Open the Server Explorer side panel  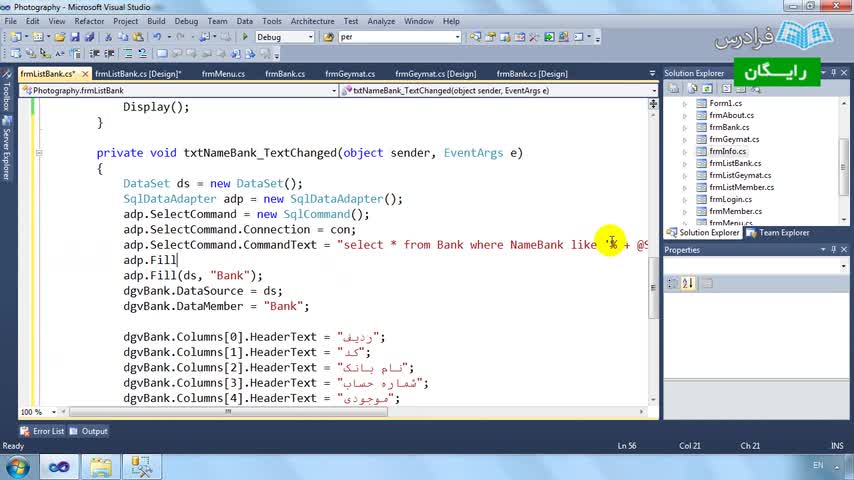(7, 148)
